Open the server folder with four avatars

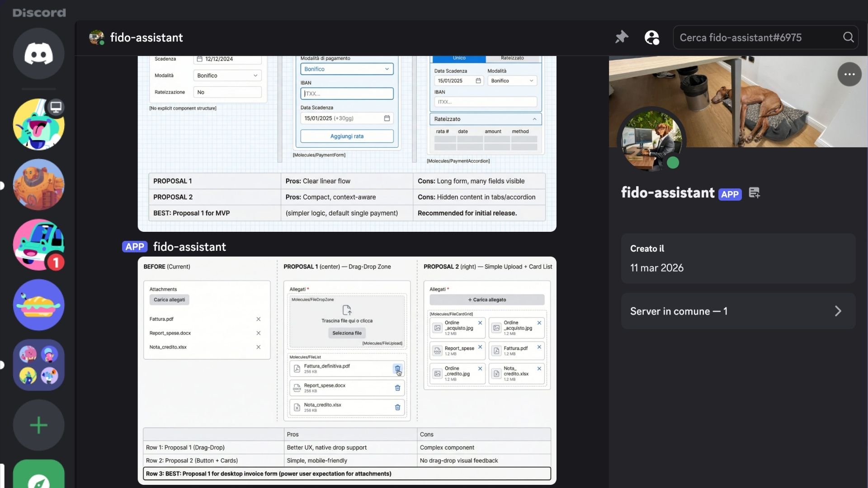point(38,365)
